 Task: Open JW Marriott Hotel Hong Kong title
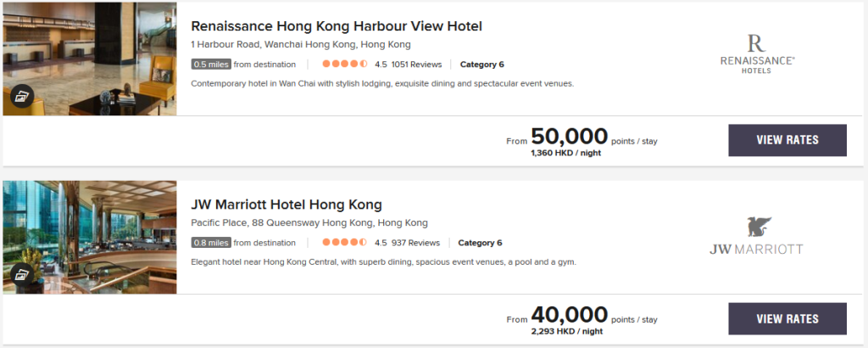(287, 205)
